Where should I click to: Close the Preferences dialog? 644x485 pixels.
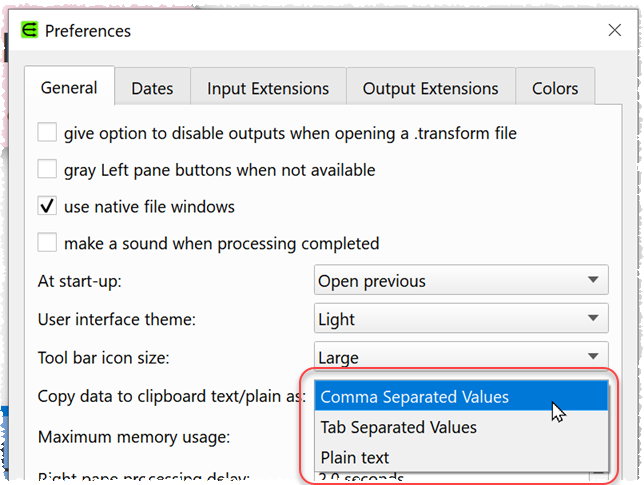[x=614, y=30]
